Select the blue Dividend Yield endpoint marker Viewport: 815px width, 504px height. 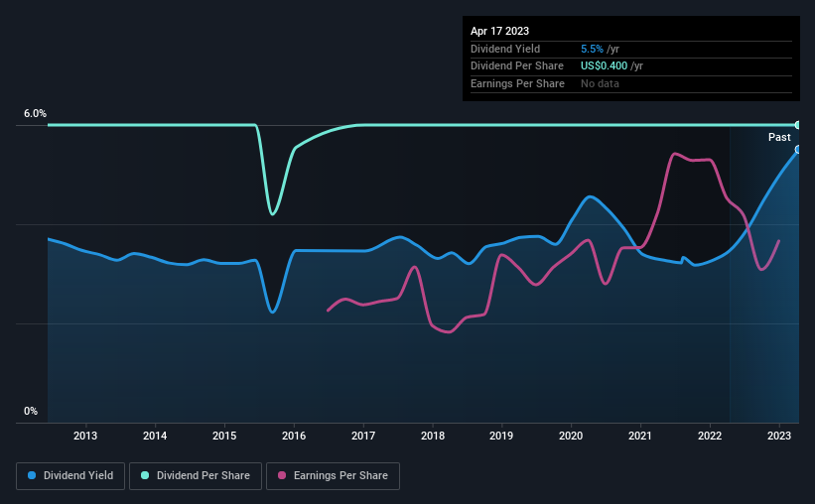click(798, 150)
